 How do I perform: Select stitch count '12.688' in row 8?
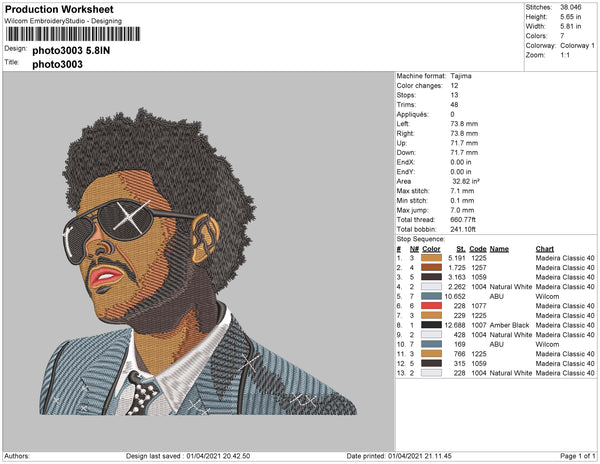[455, 325]
